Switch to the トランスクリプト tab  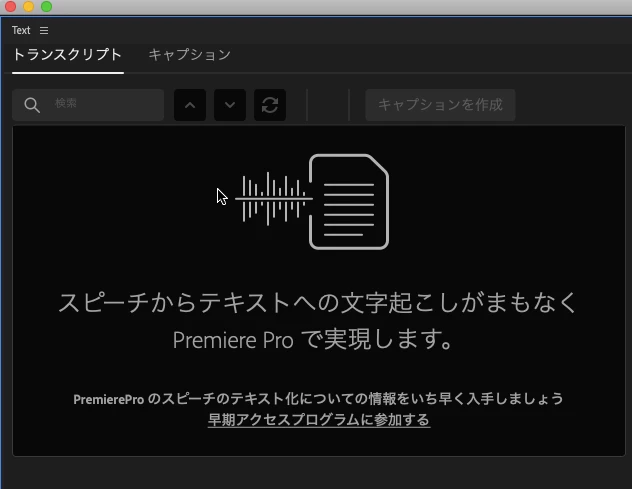coord(67,54)
